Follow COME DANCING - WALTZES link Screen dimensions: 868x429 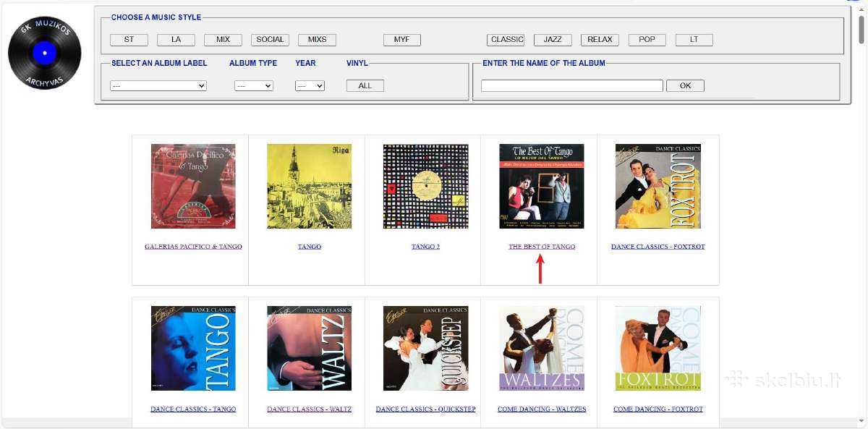[x=542, y=409]
